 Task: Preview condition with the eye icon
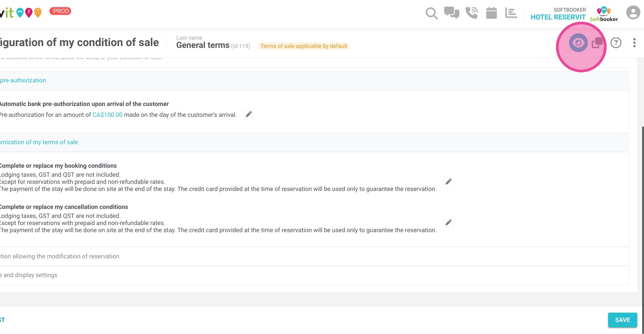(578, 43)
